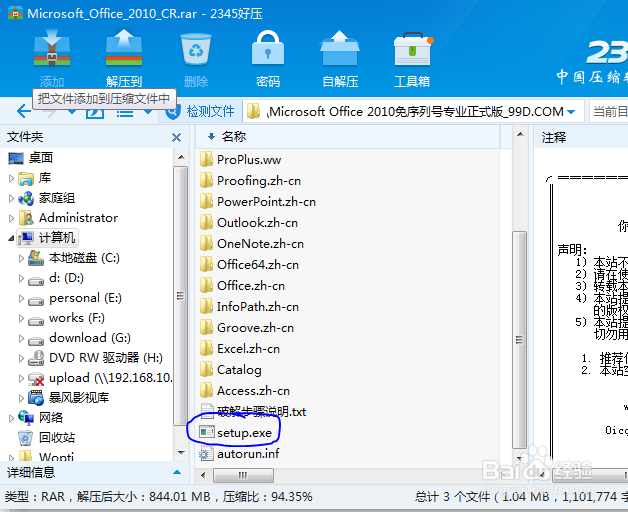Click the setup.exe file icon
The width and height of the screenshot is (628, 512).
[207, 432]
